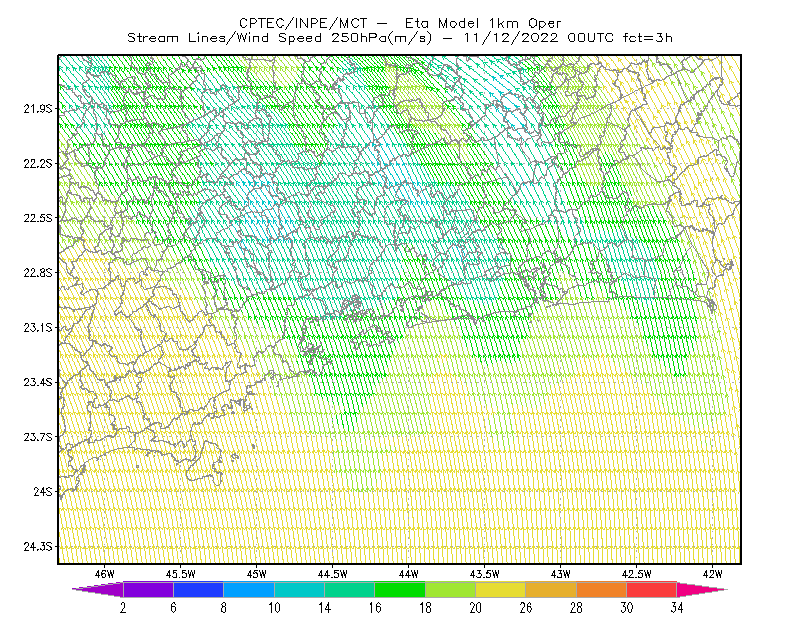Click the legend value label 20
The width and height of the screenshot is (800, 618).
[476, 608]
